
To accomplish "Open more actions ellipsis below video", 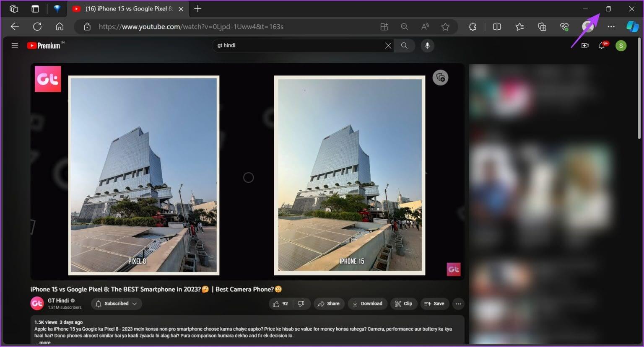I will click(x=458, y=304).
